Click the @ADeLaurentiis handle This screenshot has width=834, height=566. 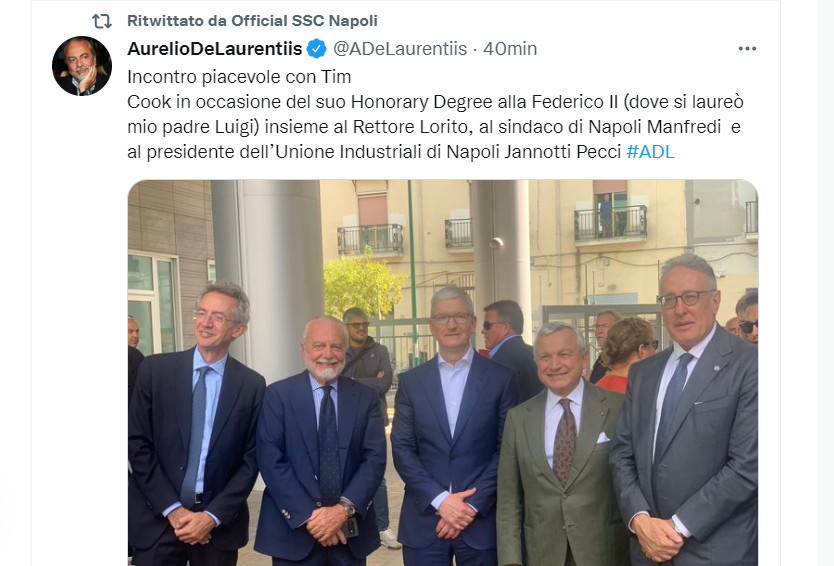(x=400, y=49)
